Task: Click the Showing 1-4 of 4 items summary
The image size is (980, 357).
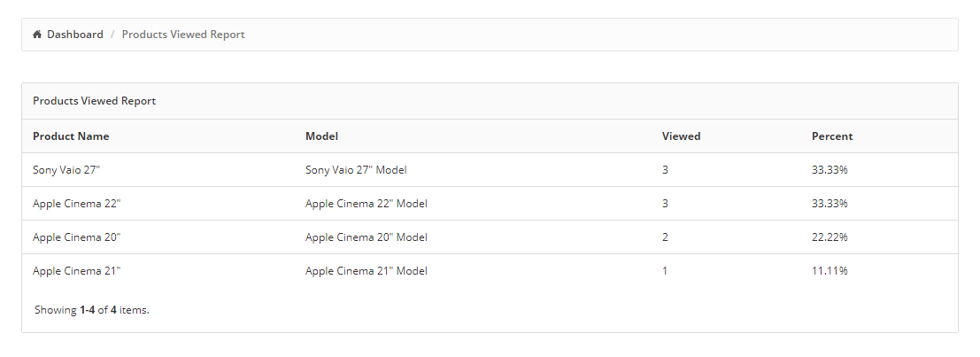Action: (92, 310)
